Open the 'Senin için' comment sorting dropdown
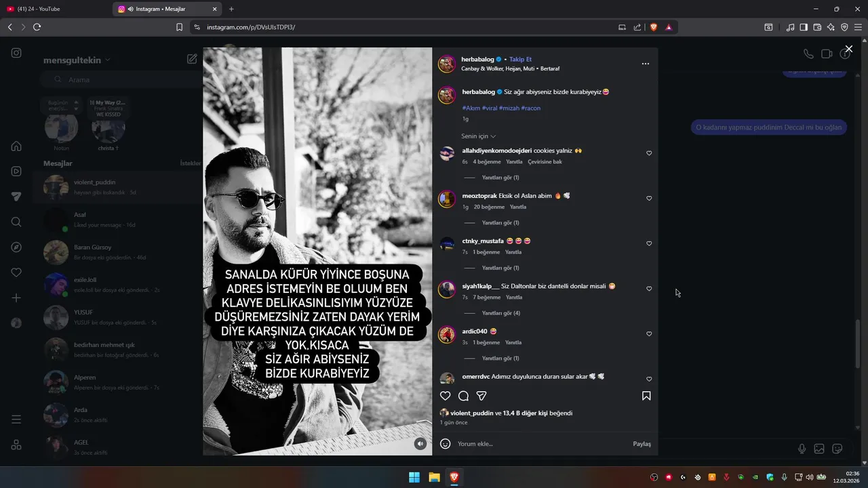868x488 pixels. [479, 136]
